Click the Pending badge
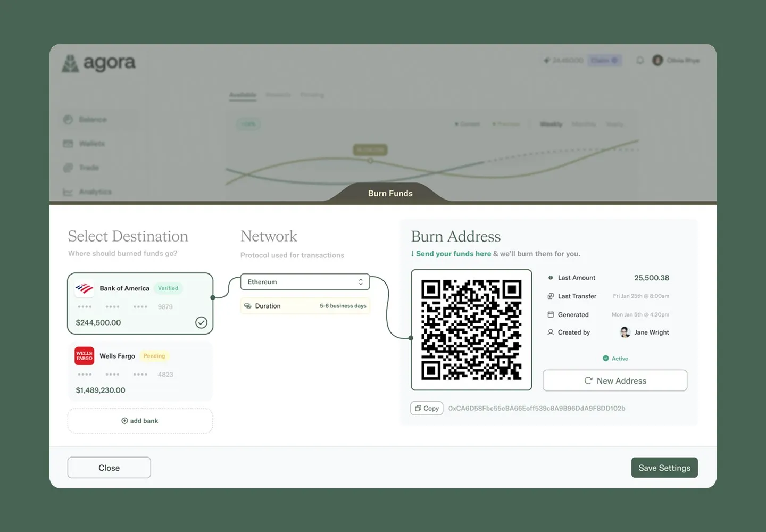The height and width of the screenshot is (532, 766). coord(154,356)
